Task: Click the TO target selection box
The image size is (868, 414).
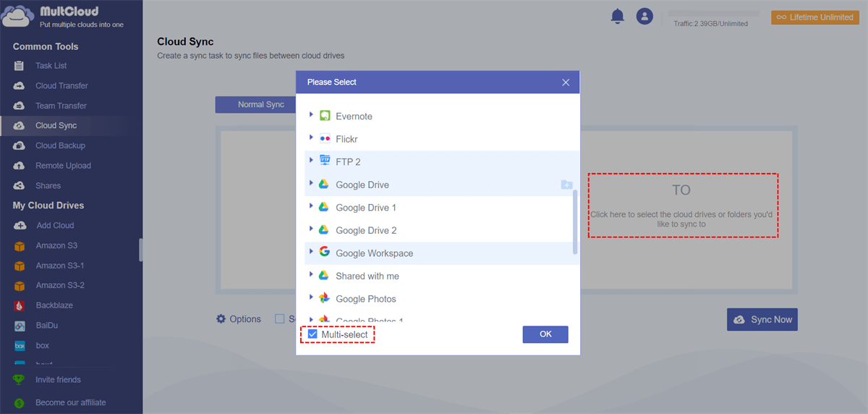Action: point(683,206)
